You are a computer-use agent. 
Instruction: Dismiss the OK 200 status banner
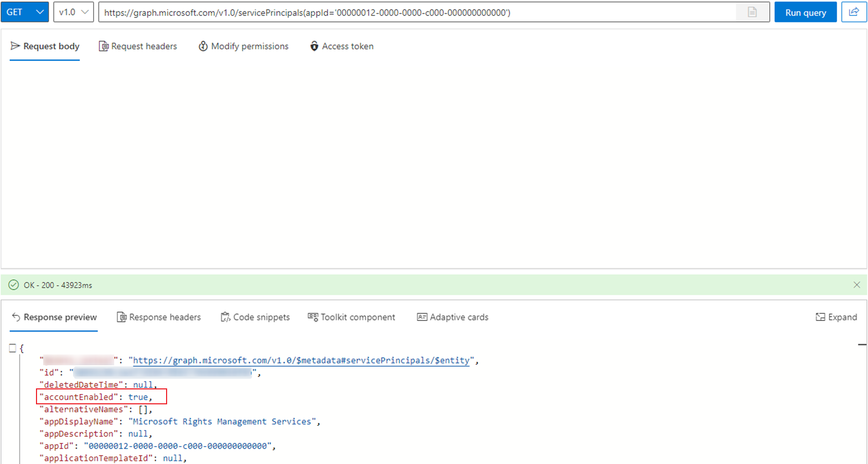856,285
